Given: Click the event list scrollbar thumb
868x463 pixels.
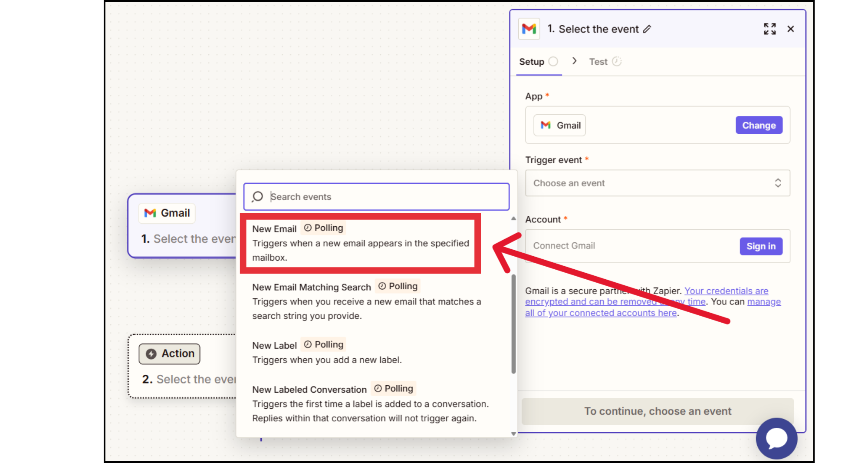Looking at the screenshot, I should click(513, 324).
